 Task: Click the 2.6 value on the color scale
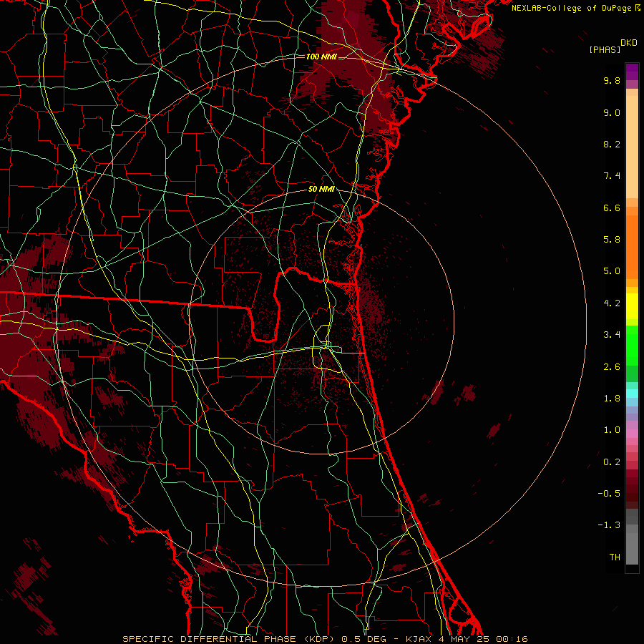pyautogui.click(x=612, y=367)
